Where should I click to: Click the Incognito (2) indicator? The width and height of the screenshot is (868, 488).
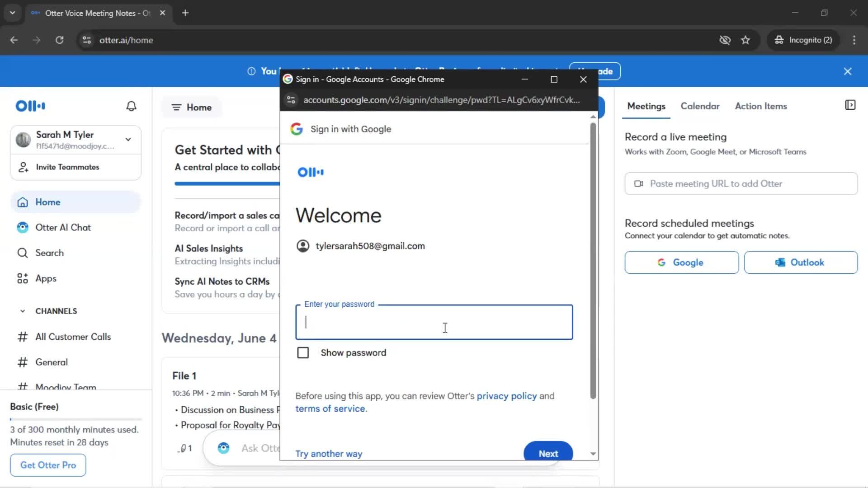point(803,40)
